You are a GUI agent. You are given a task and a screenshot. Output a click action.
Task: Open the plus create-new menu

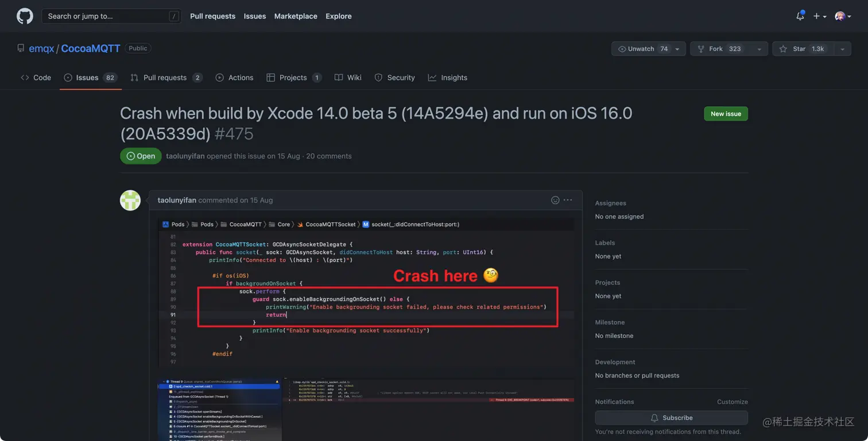[820, 16]
